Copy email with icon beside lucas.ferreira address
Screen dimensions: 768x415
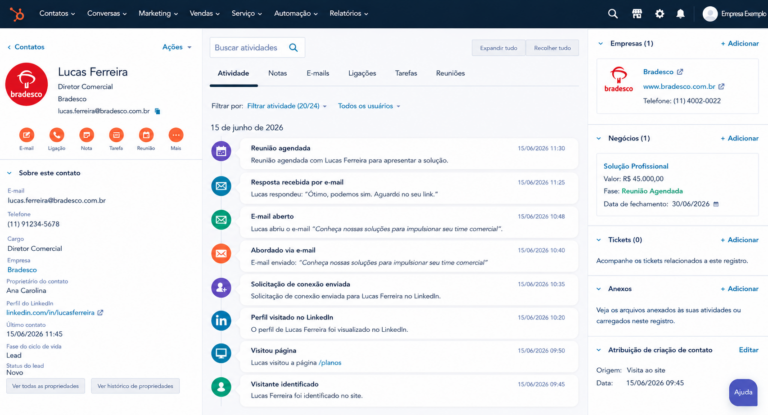click(x=157, y=111)
